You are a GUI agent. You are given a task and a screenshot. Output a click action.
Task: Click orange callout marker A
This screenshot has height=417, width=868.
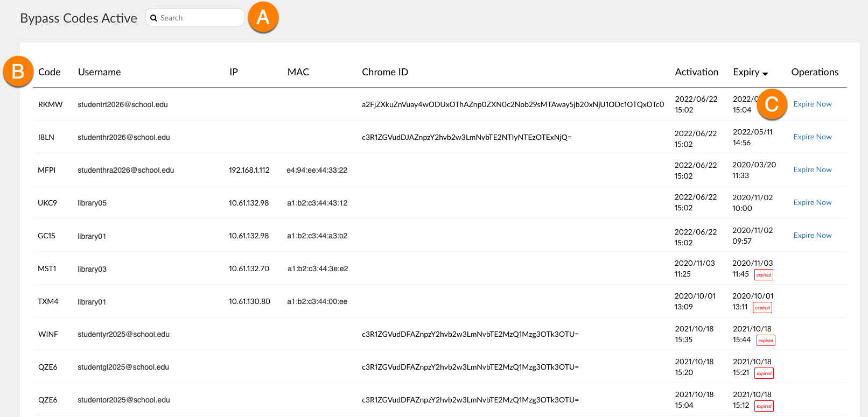pos(263,17)
